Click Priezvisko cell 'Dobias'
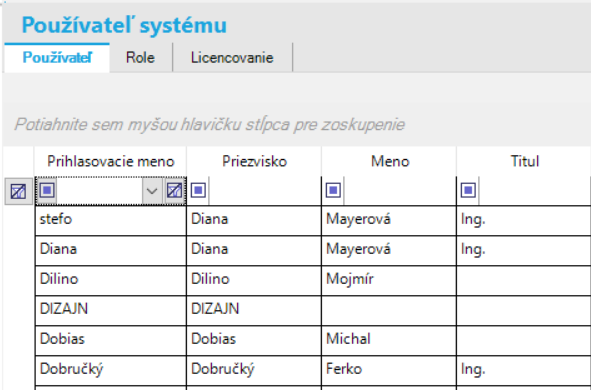 pyautogui.click(x=254, y=340)
